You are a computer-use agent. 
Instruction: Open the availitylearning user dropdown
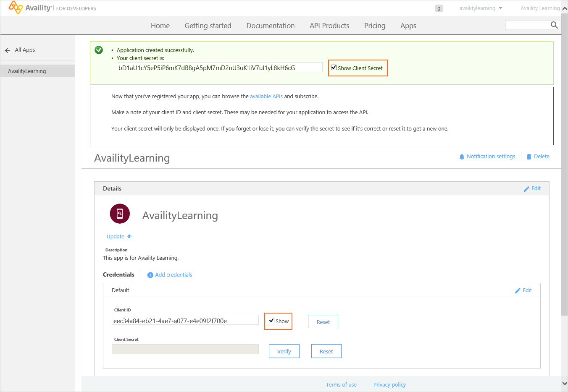[481, 8]
